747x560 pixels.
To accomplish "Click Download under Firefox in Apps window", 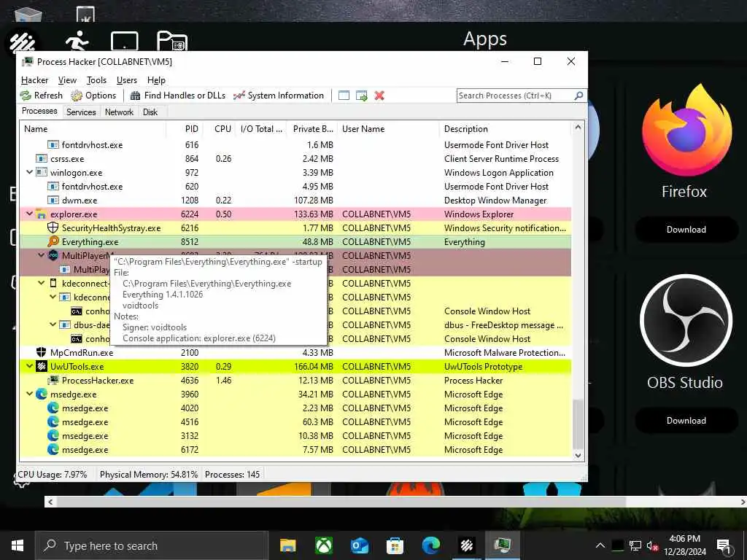I will (686, 230).
